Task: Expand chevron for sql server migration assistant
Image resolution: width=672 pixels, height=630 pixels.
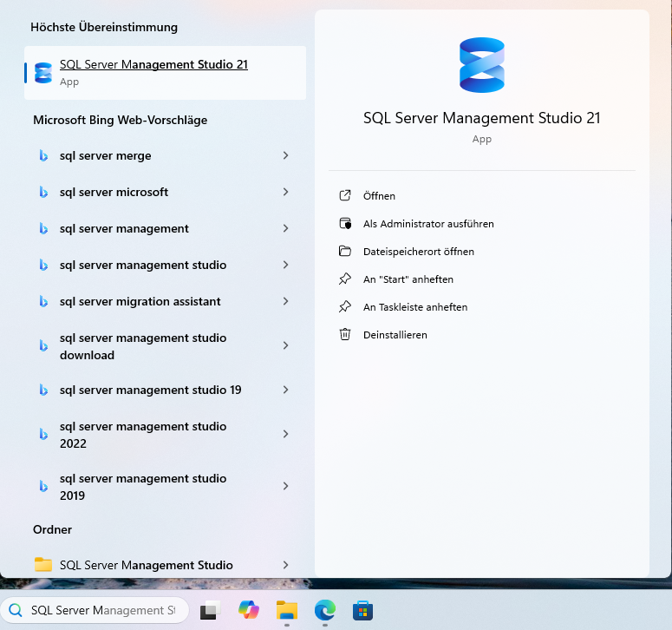Action: (x=286, y=301)
